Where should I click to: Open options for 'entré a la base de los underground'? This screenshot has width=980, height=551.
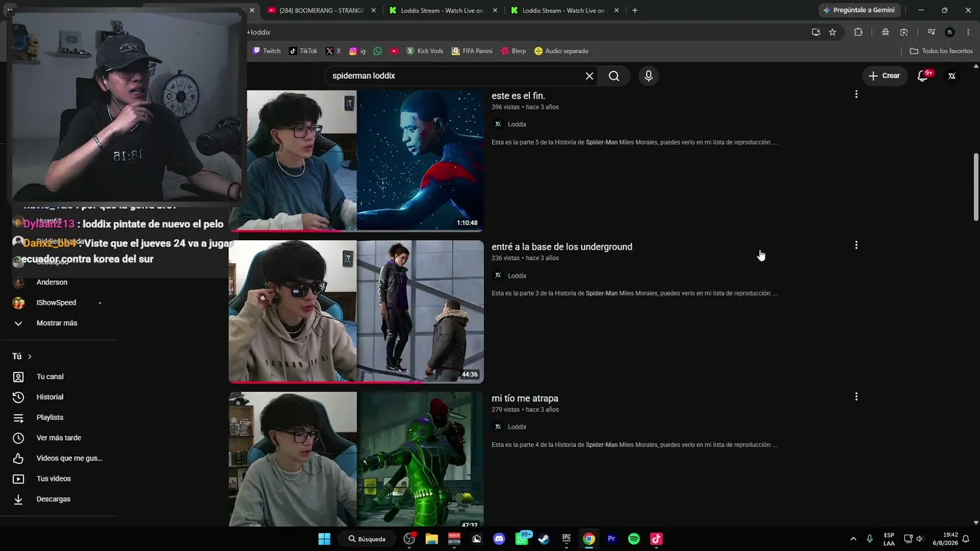click(856, 245)
